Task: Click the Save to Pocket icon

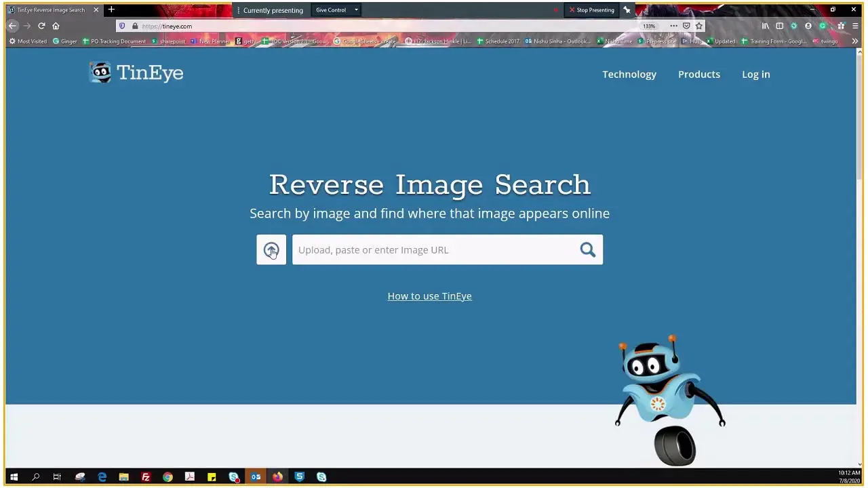Action: (x=686, y=26)
